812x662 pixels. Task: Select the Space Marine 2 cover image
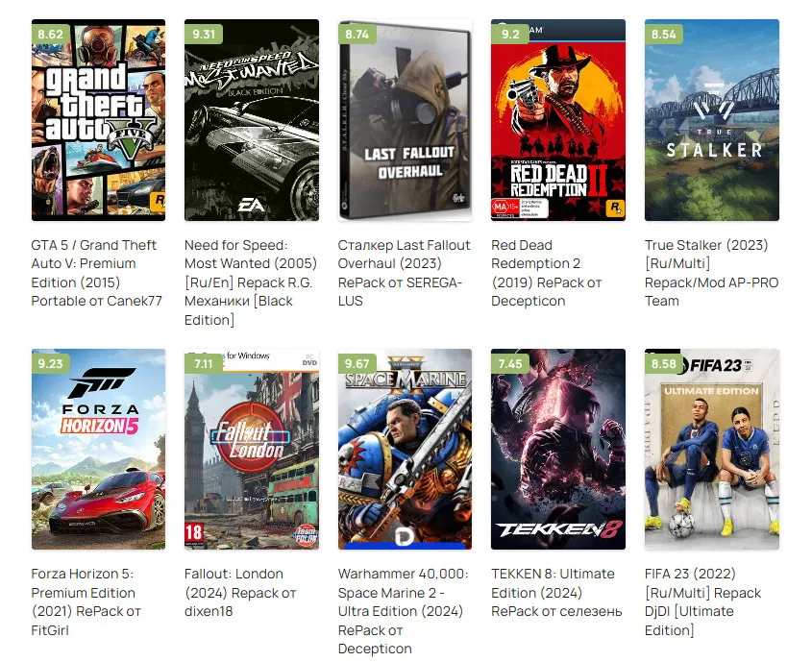point(405,450)
